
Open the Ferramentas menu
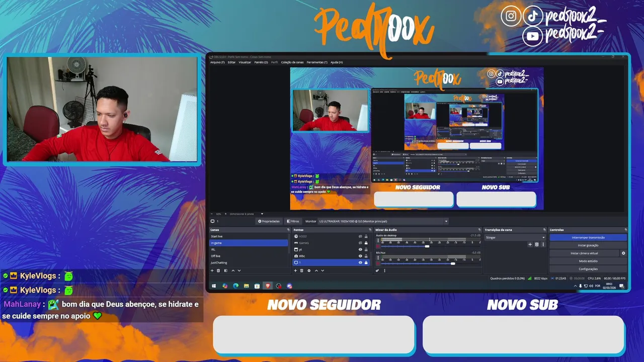click(317, 62)
